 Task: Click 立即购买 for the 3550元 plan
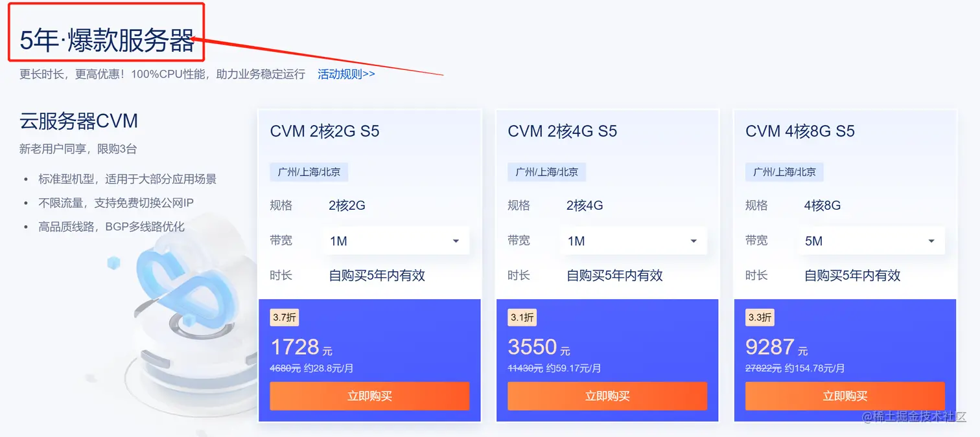607,396
